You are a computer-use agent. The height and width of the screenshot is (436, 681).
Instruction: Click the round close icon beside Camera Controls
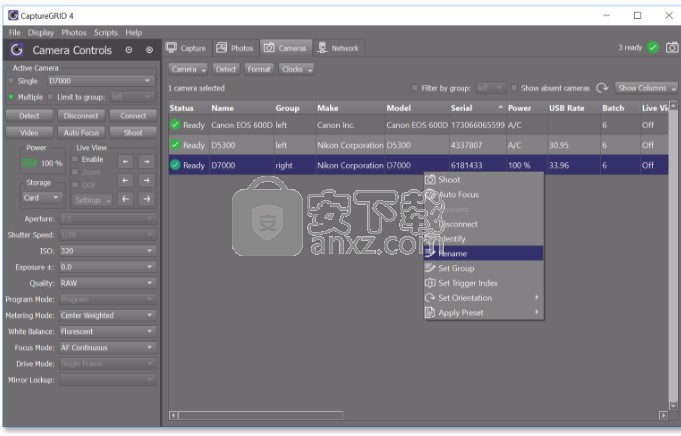coord(149,50)
